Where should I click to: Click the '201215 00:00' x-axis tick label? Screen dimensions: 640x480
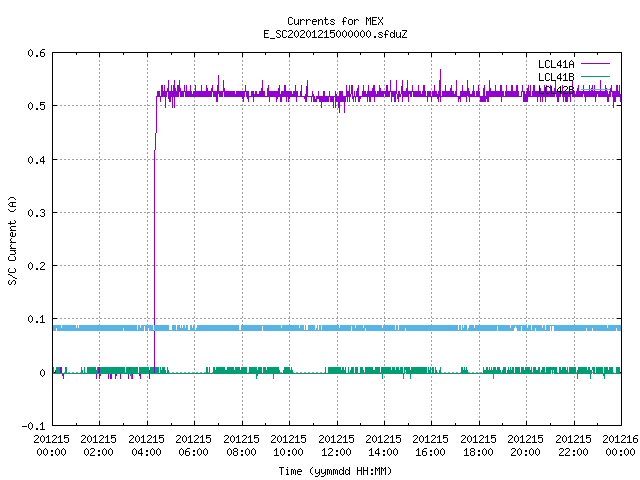click(x=51, y=445)
